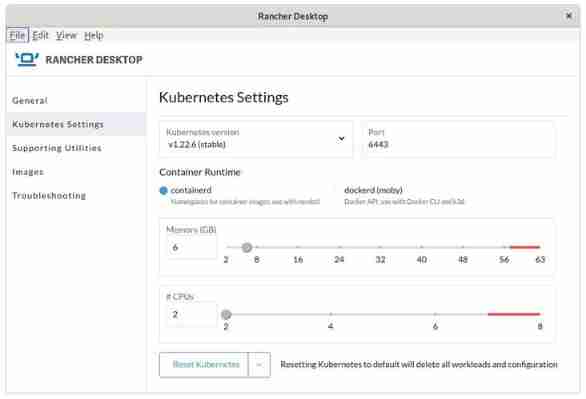The width and height of the screenshot is (586, 399).
Task: Click the RANCHER DESKTOP header title
Action: tap(94, 60)
